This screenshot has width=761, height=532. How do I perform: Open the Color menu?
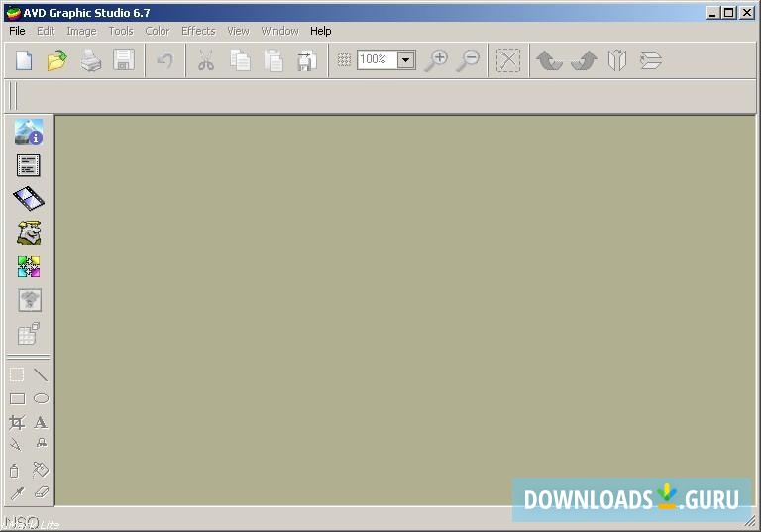pyautogui.click(x=158, y=31)
